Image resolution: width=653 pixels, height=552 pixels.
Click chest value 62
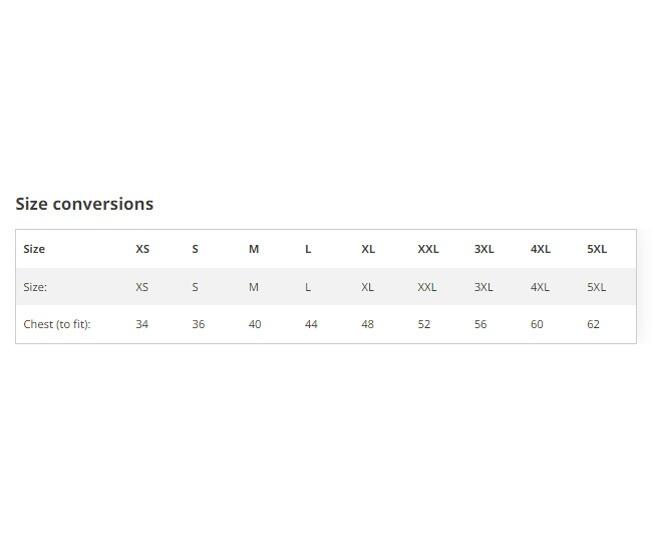[593, 324]
